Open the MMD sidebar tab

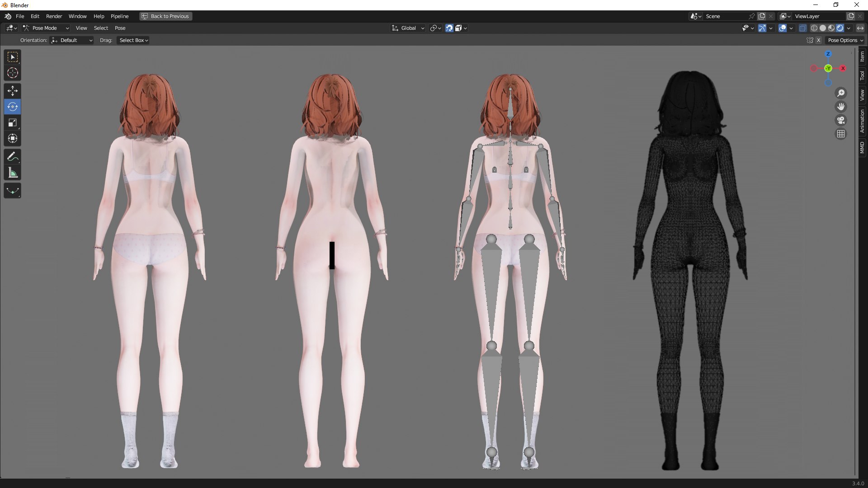[x=862, y=147]
